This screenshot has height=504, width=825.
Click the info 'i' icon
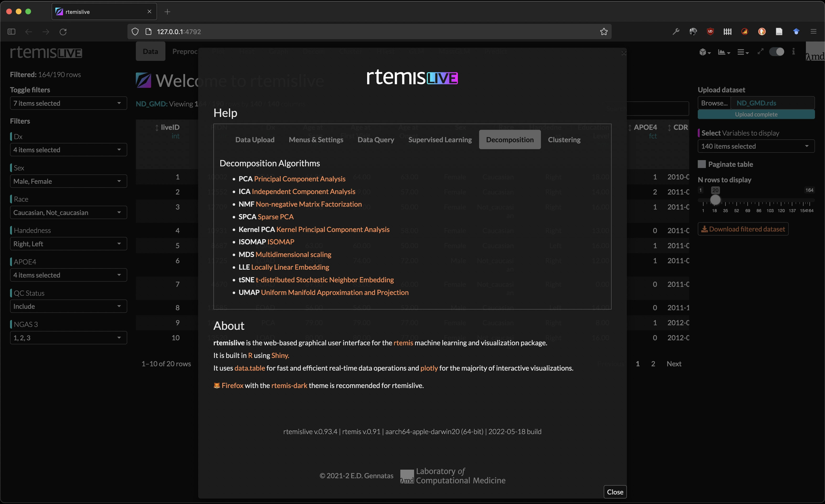tap(793, 51)
